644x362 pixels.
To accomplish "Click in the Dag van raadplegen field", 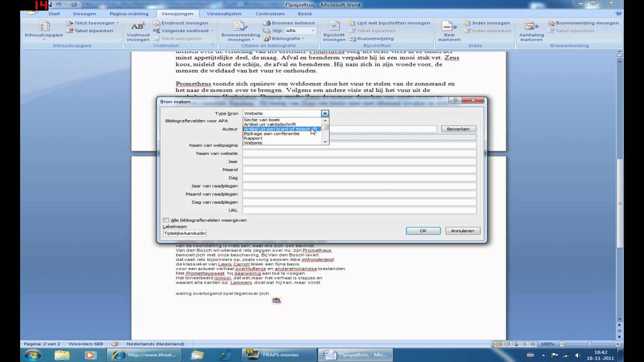I will pos(359,202).
